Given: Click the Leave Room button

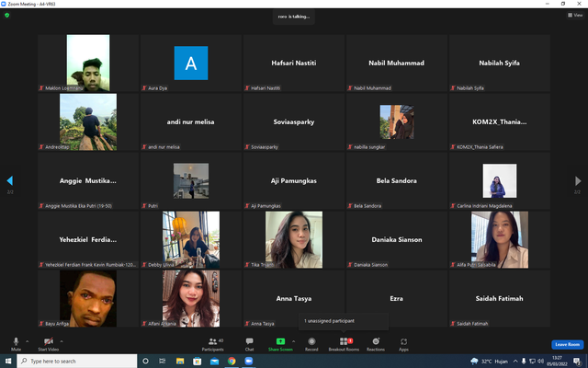Looking at the screenshot, I should tap(568, 344).
